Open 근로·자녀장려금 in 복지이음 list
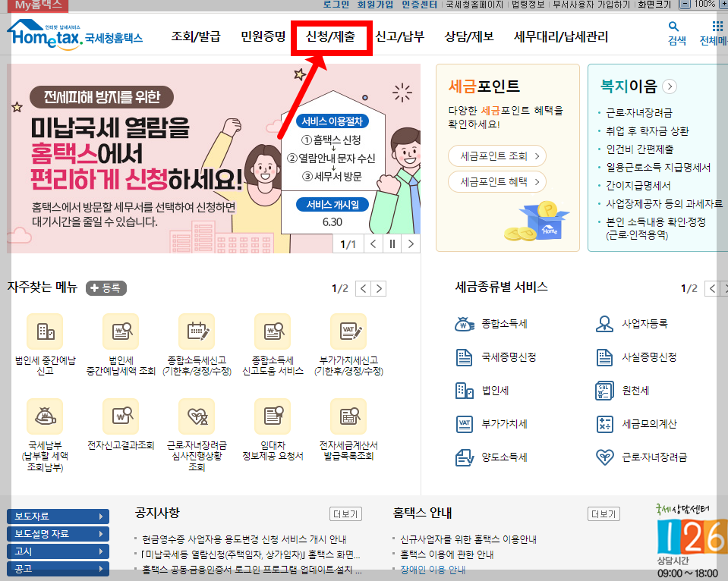This screenshot has height=581, width=728. [639, 113]
